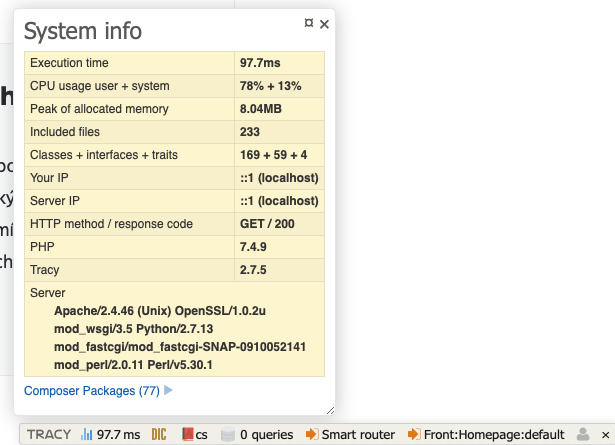
Task: Select the Your IP value cell
Action: coord(279,178)
